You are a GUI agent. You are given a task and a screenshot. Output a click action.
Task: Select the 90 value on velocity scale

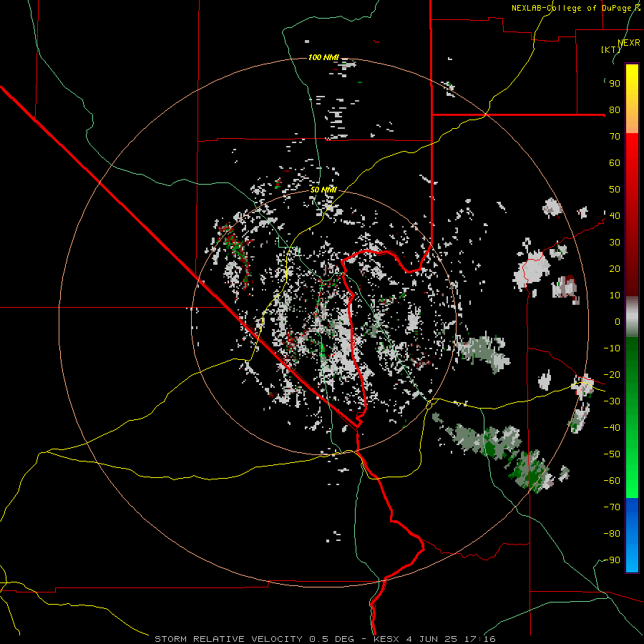tap(615, 84)
